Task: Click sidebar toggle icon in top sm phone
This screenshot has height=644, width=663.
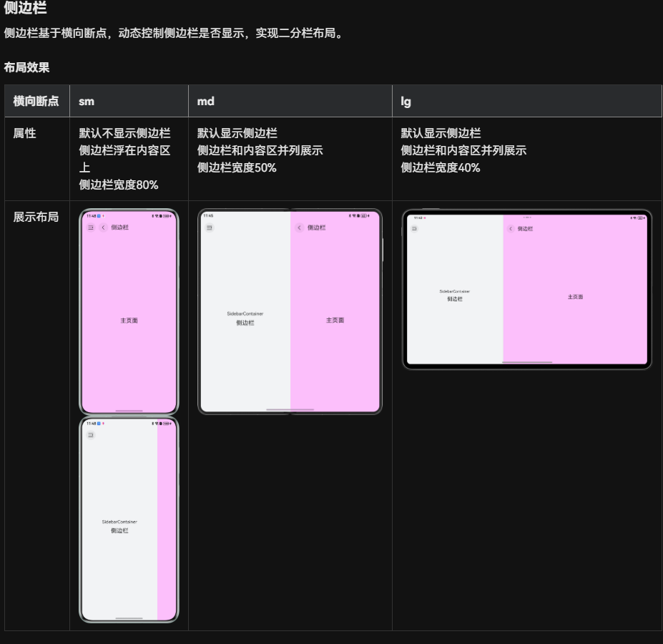Action: (91, 228)
